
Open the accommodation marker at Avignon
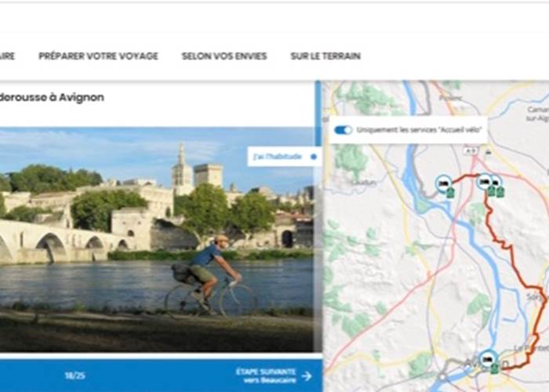tap(488, 358)
